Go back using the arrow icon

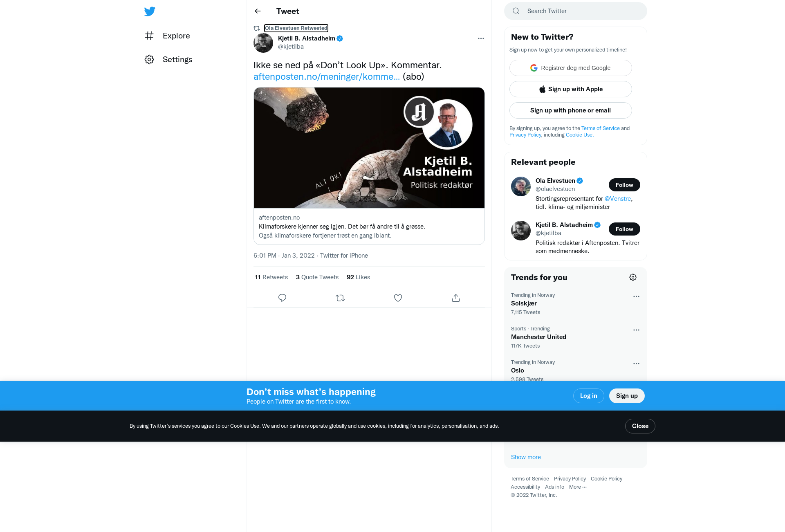click(258, 11)
